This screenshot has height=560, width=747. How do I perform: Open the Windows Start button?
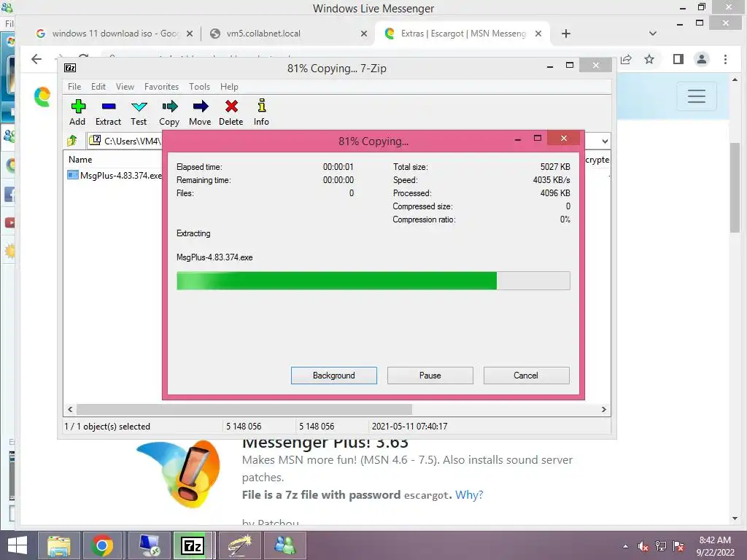[18, 545]
